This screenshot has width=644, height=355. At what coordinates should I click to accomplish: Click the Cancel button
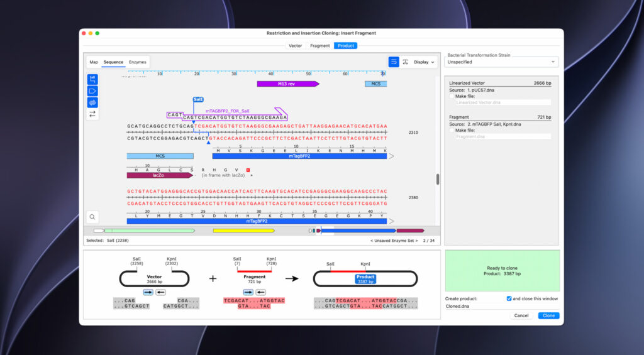(521, 315)
